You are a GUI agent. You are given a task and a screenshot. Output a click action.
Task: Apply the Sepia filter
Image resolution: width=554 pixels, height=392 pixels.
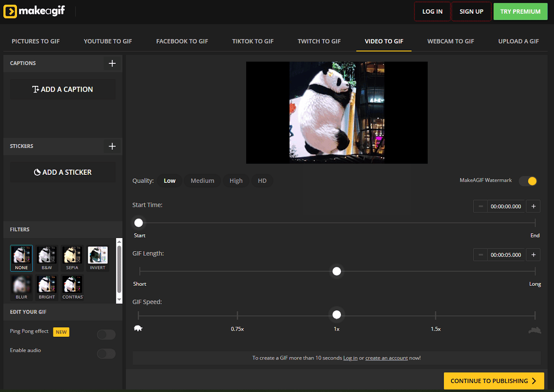(x=72, y=258)
